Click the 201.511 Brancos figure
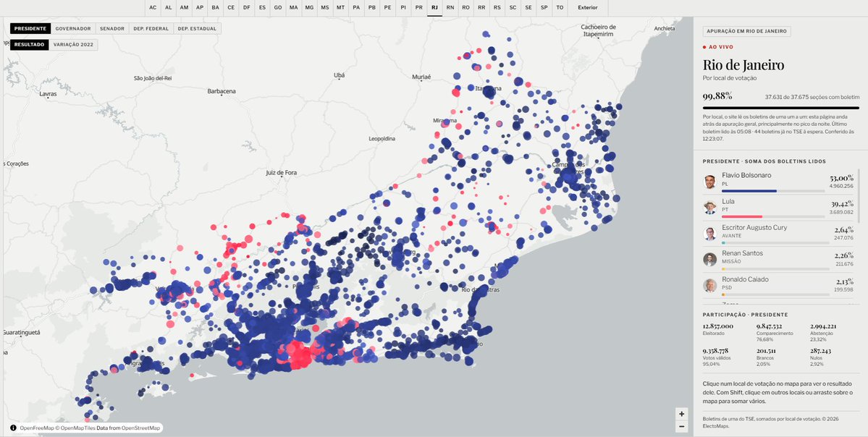The image size is (868, 437). [766, 351]
